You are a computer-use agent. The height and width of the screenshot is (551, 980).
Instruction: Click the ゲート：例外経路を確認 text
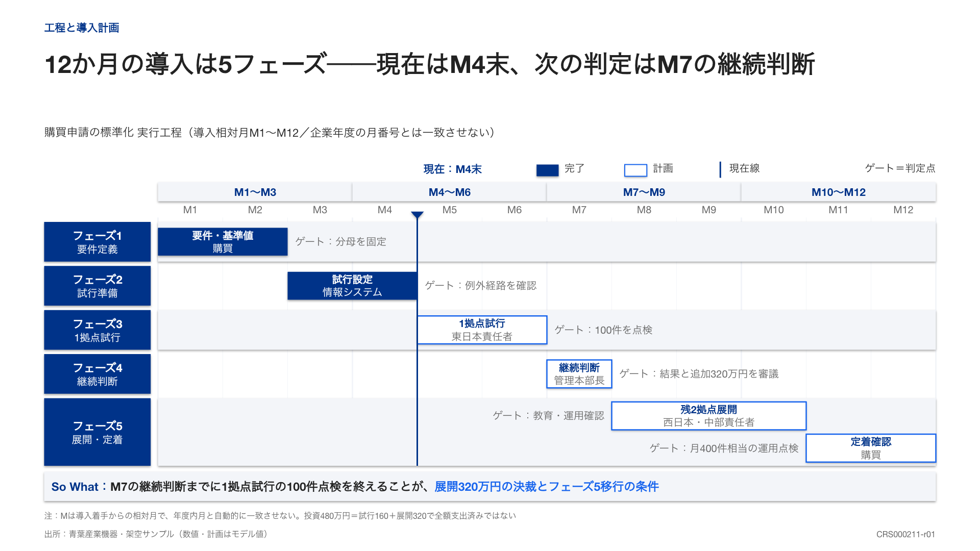(480, 286)
